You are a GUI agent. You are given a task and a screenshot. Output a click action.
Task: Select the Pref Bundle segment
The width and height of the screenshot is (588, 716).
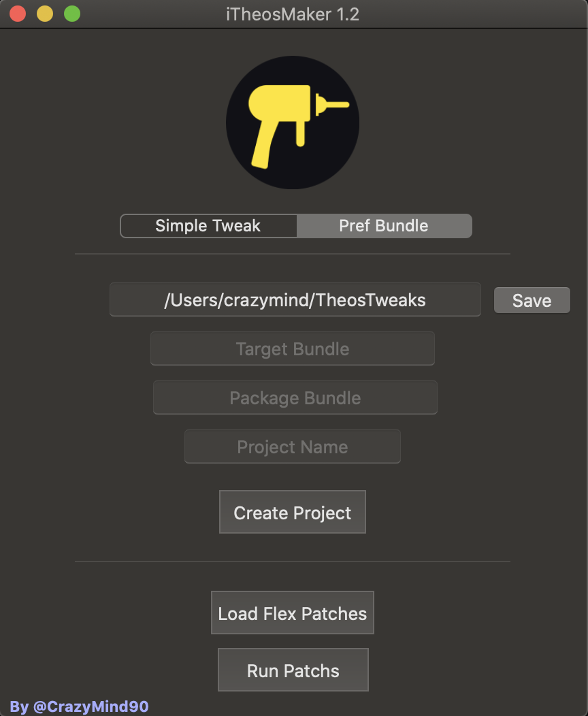point(384,226)
